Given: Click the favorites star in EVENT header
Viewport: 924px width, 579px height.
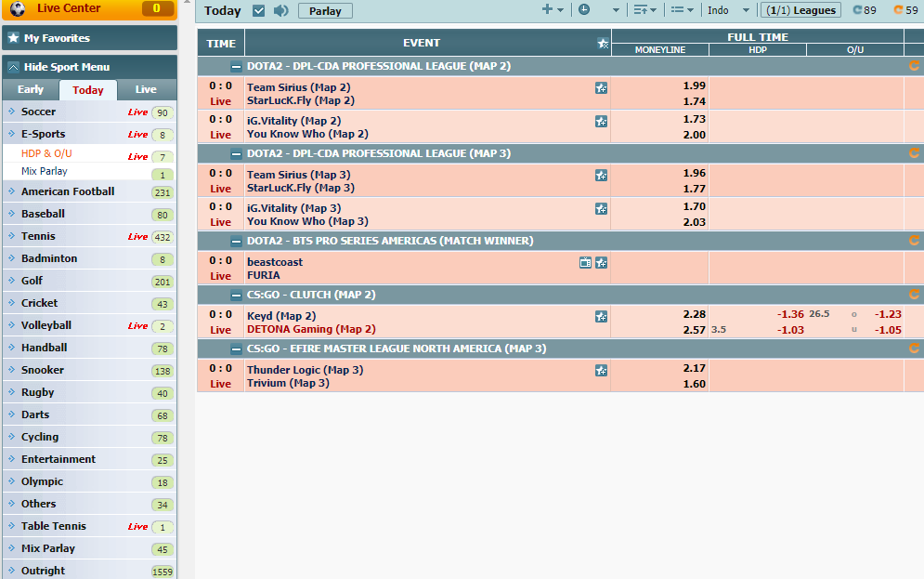Looking at the screenshot, I should [x=603, y=43].
